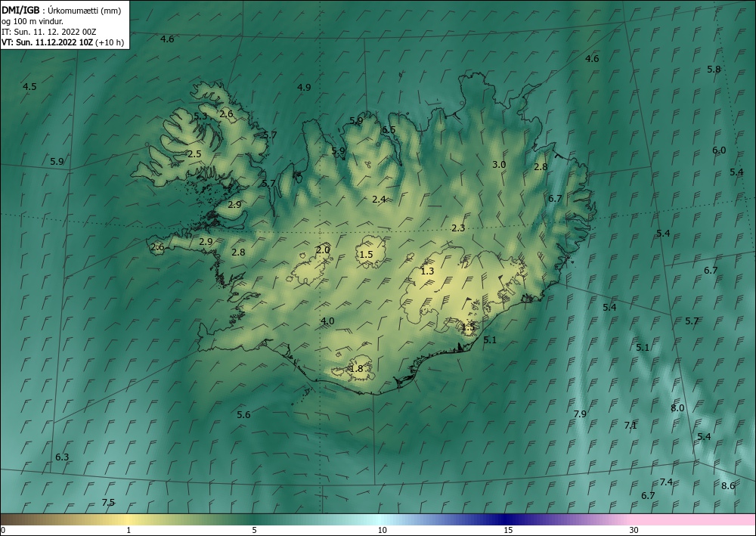Click the 8.0 value in the southeast sea
This screenshot has width=756, height=536.
[x=677, y=407]
